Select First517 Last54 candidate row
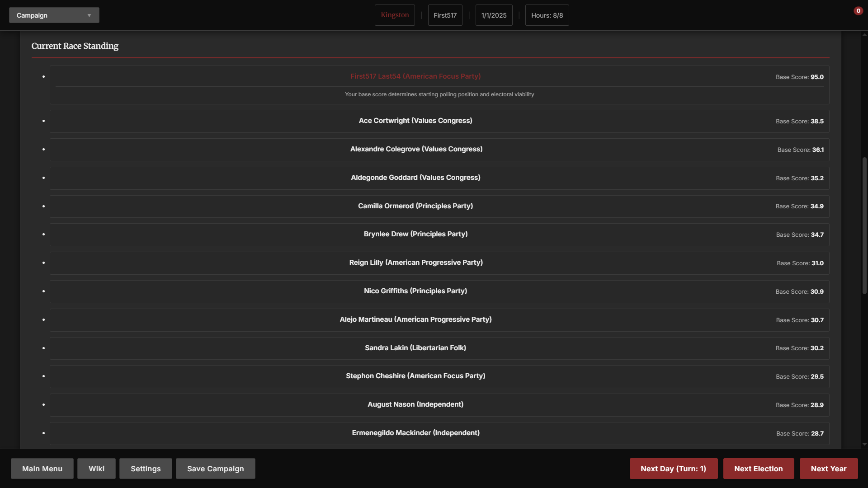Screen dimensions: 868x488 pyautogui.click(x=415, y=76)
